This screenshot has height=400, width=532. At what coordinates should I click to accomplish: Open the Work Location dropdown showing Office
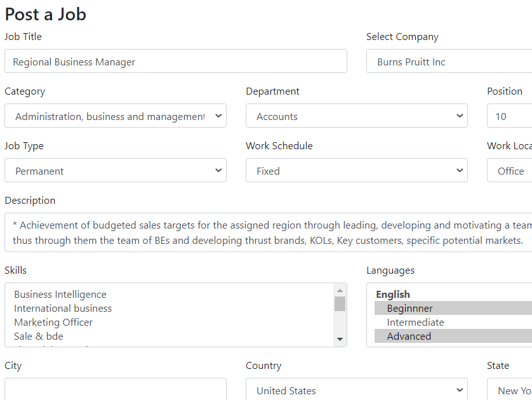click(510, 170)
